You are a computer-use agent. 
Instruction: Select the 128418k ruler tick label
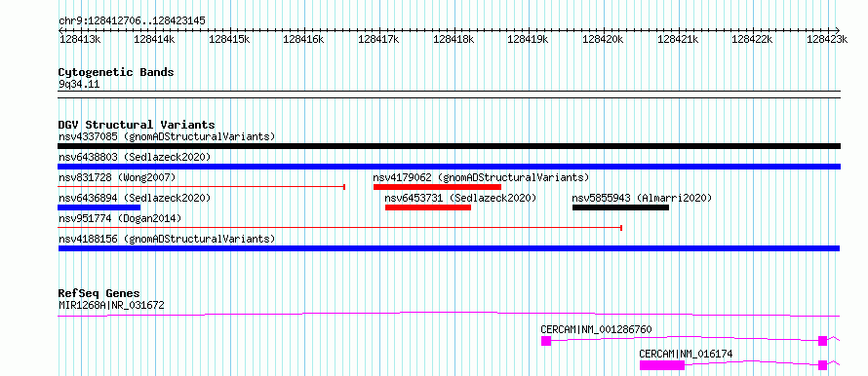(x=454, y=39)
